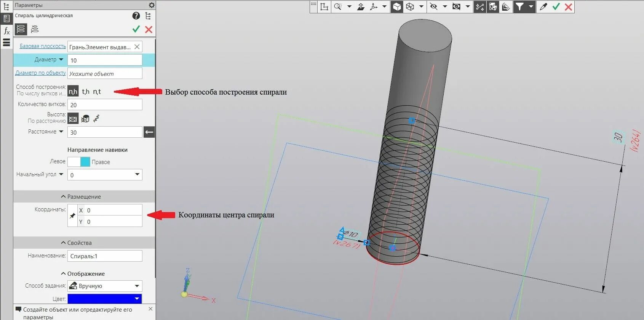Open the zoom options dropdown arrow
This screenshot has height=320, width=644.
click(349, 6)
